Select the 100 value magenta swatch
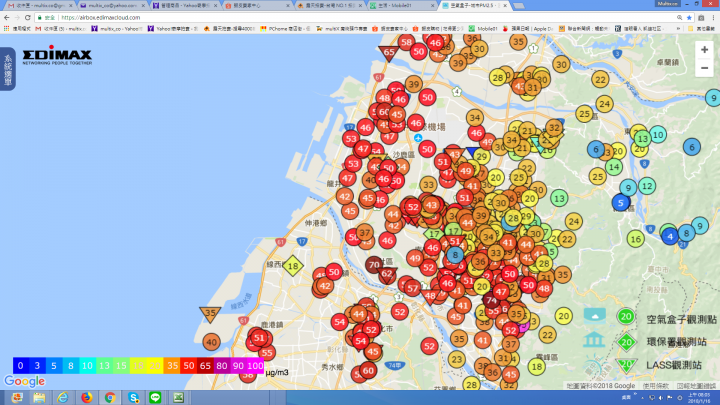Image resolution: width=720 pixels, height=405 pixels. [x=255, y=366]
